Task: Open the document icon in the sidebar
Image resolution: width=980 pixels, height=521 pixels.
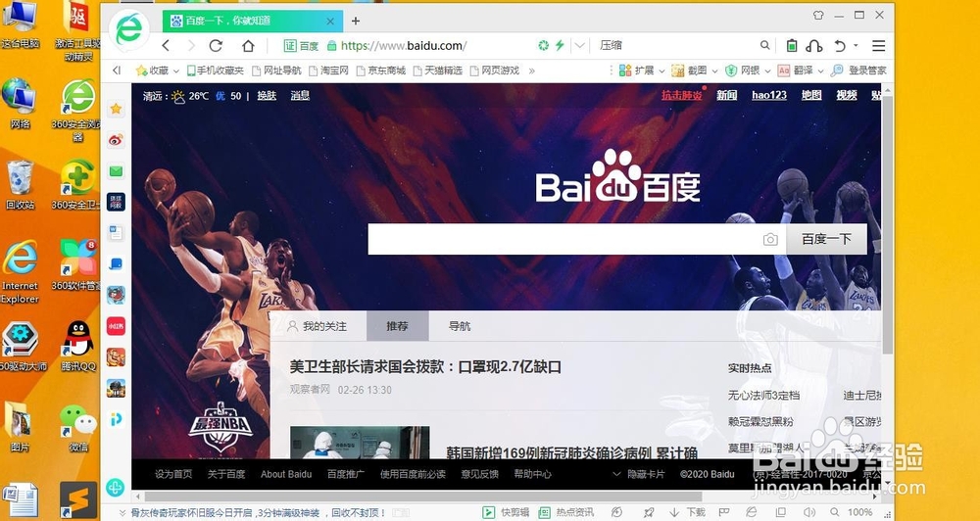Action: click(116, 233)
